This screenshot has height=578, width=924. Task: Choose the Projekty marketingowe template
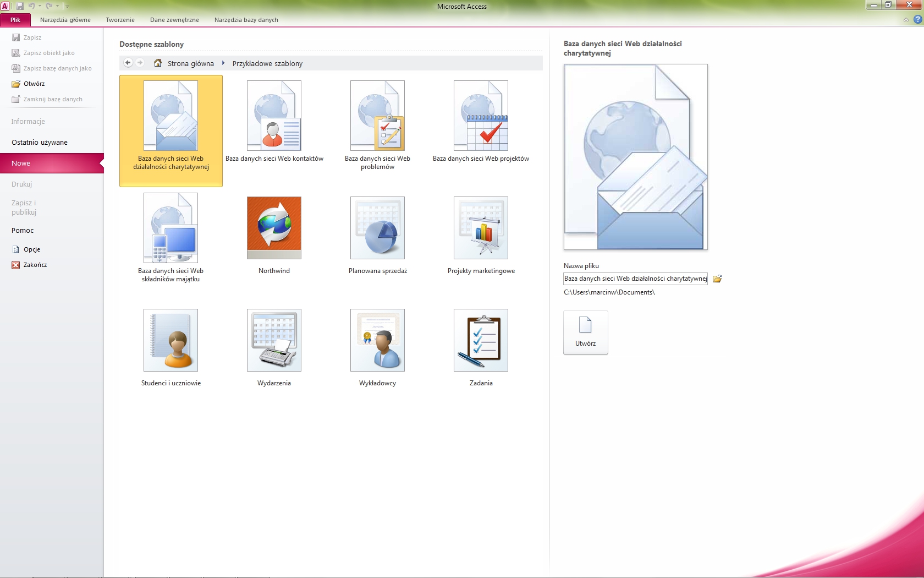point(481,228)
